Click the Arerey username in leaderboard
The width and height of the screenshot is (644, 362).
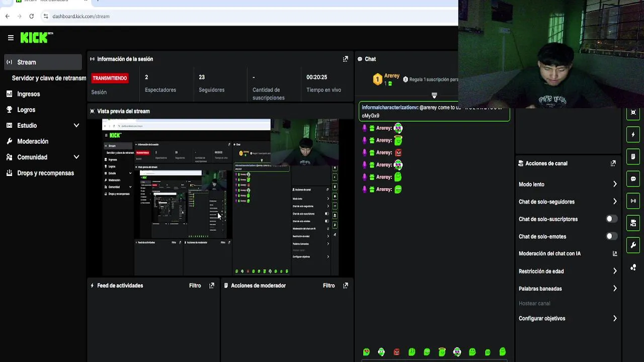(x=392, y=76)
